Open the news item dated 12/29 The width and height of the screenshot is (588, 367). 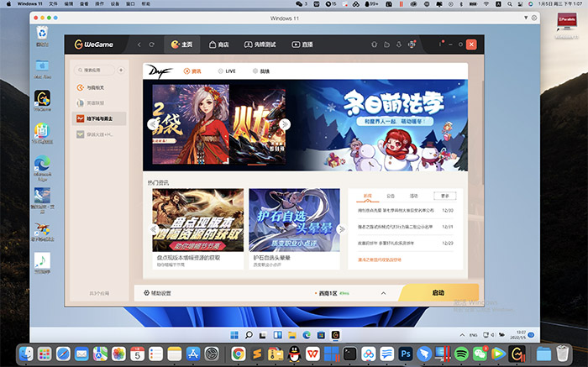(406, 243)
